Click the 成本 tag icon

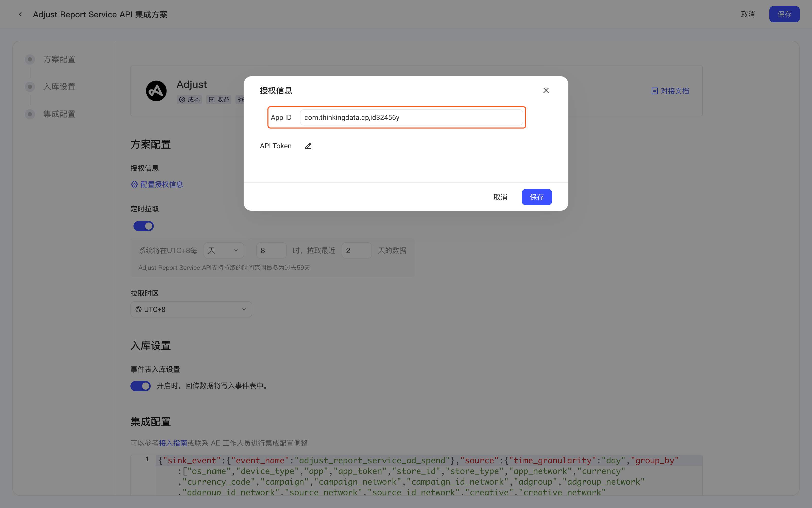pos(182,100)
